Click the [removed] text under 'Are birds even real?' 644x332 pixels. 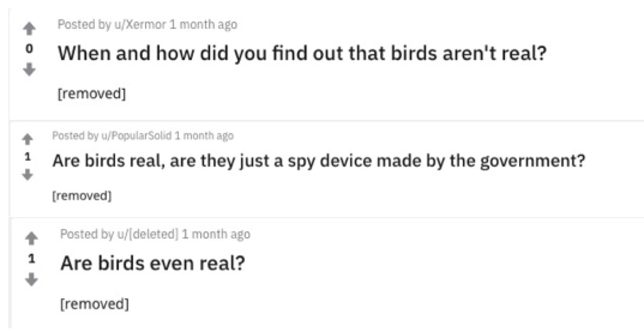click(x=94, y=304)
